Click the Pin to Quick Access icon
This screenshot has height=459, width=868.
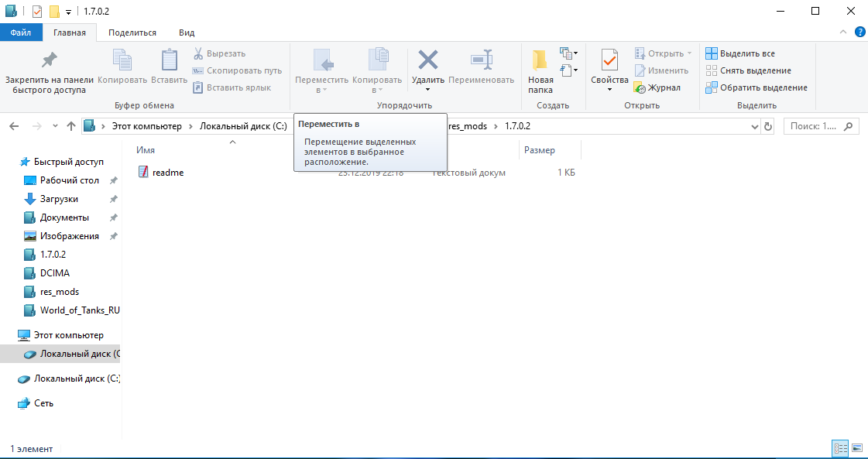50,60
